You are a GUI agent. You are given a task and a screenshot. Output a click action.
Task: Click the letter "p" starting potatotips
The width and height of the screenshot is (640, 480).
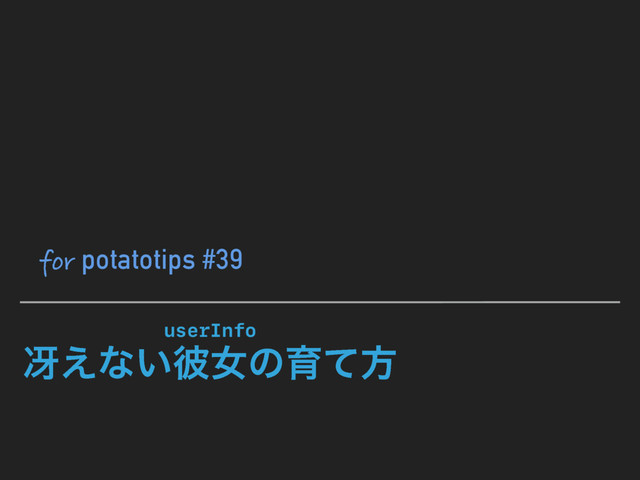88,264
